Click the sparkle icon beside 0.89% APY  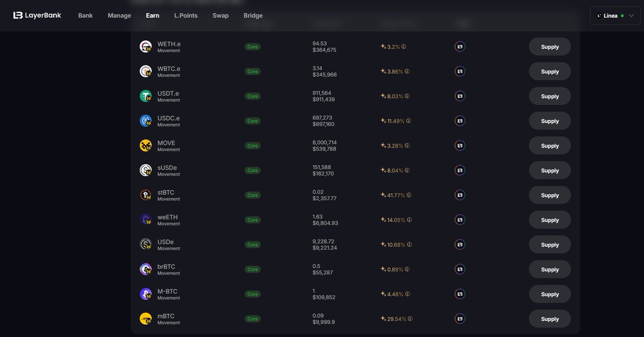(x=383, y=269)
